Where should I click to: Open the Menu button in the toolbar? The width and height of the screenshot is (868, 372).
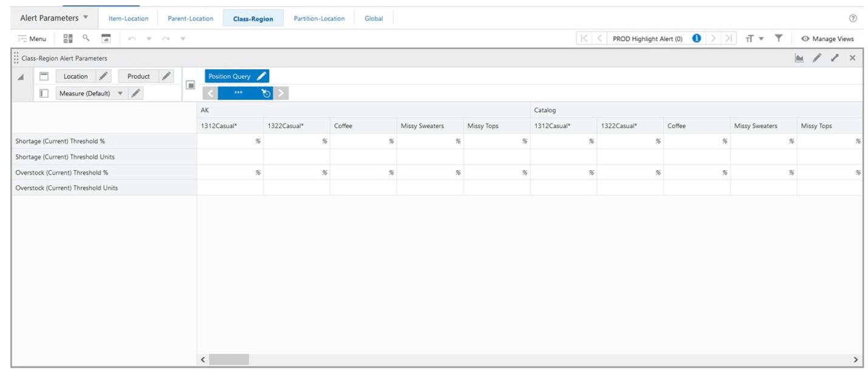pos(32,39)
